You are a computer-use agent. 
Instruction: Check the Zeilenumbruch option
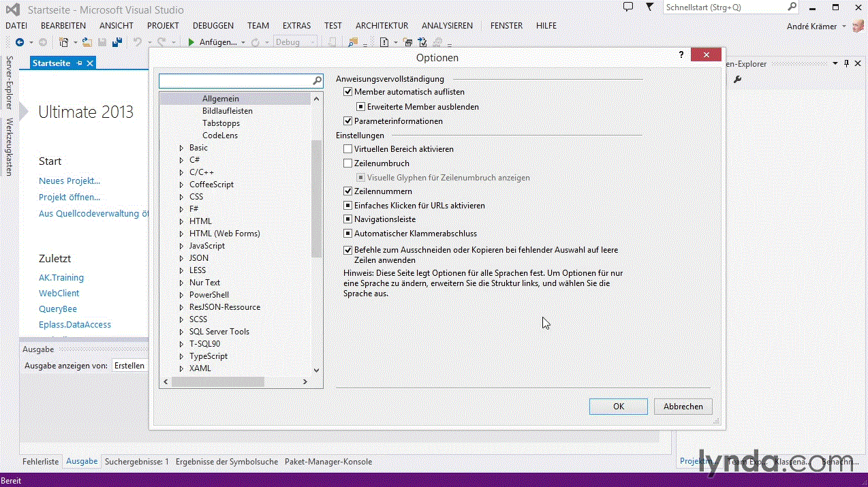click(348, 163)
